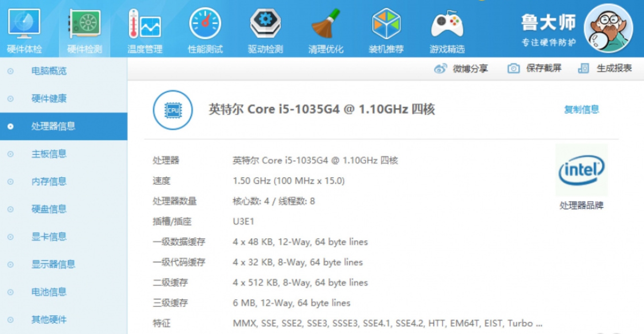The height and width of the screenshot is (334, 644).
Task: Open the 装机推荐 build recommendation panel
Action: [x=386, y=27]
